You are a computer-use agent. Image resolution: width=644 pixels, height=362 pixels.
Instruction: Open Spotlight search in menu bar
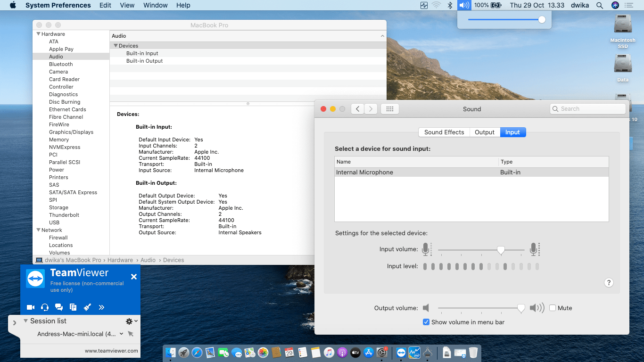point(600,5)
